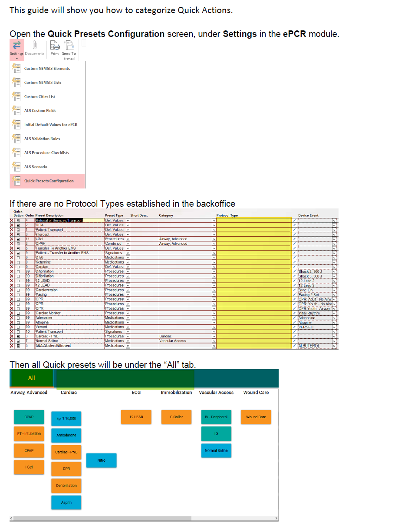Expand Device Event dropdown showing ALBUTEROL
The image size is (398, 532).
pos(334,346)
